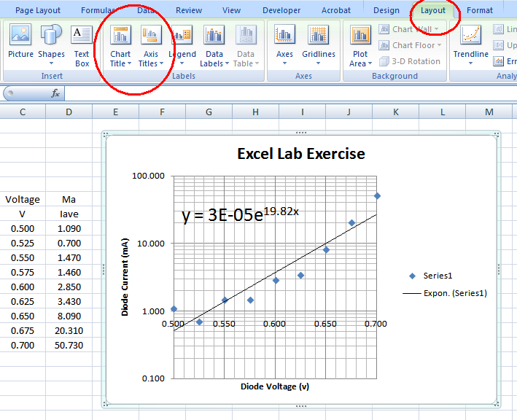This screenshot has width=517, height=420.
Task: Click the Data Table button
Action: click(246, 45)
